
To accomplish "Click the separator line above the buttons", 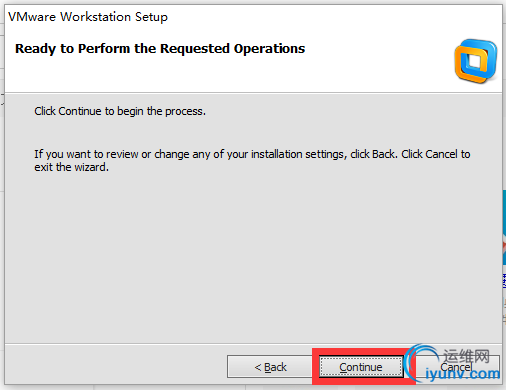I will click(253, 343).
